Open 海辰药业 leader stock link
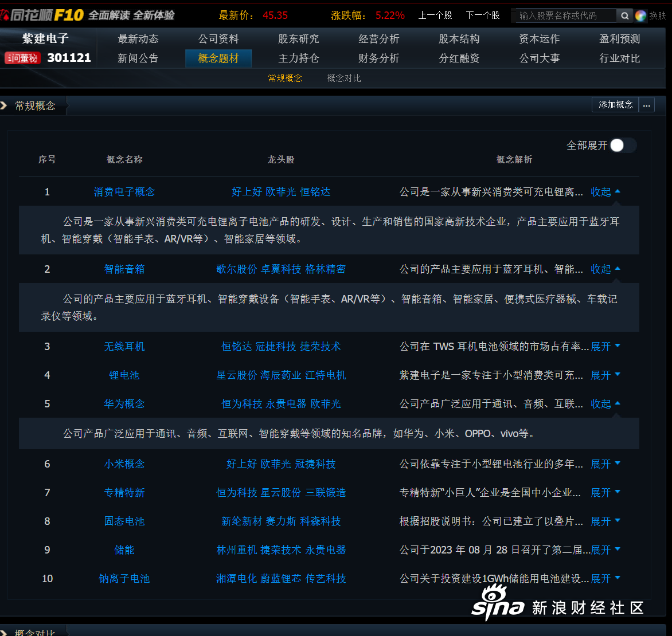Image resolution: width=672 pixels, height=636 pixels. tap(281, 375)
